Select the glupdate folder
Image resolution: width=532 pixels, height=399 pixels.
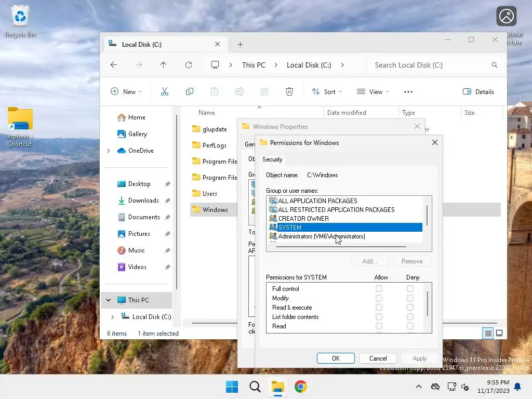click(x=215, y=129)
